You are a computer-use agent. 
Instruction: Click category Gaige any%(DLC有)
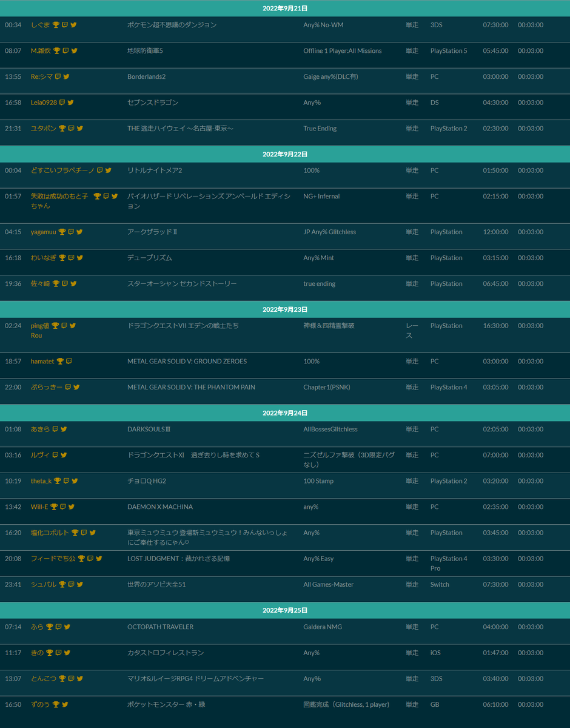tap(330, 77)
